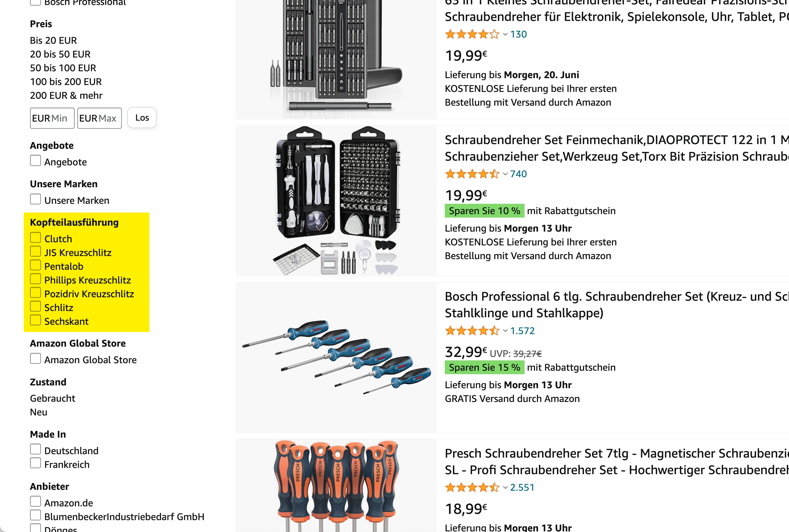Viewport: 789px width, 532px height.
Task: Click star rating of Bosch Professional set
Action: [472, 330]
